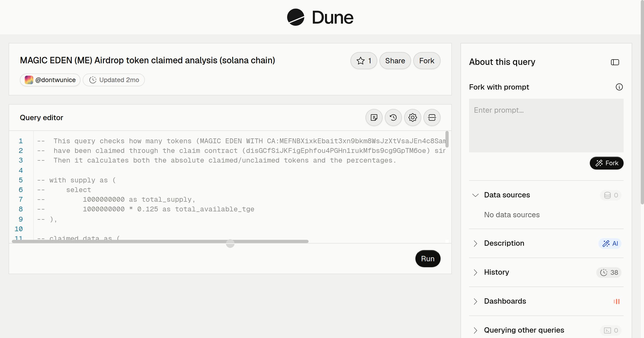Screen dimensions: 644x338
Task: Click the 'No data sources' text
Action: tap(512, 215)
